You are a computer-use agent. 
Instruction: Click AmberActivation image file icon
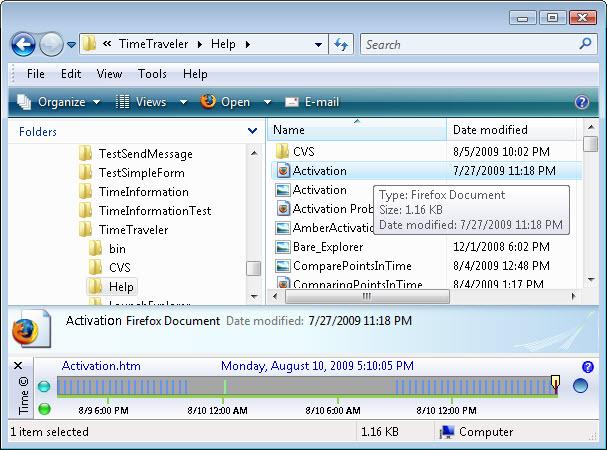[283, 228]
